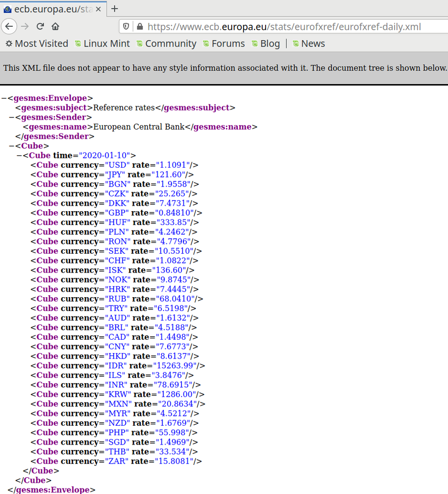Viewport: 448px width, 494px height.
Task: Click the IDR rate value 15263.99
Action: tap(175, 366)
